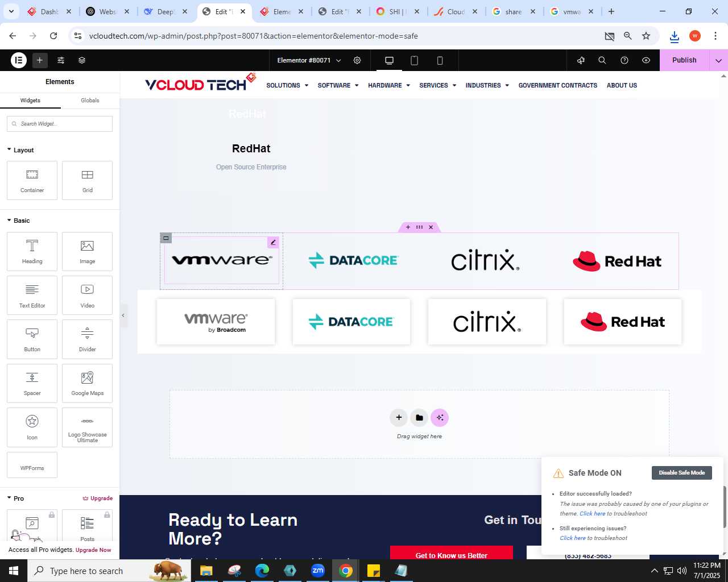
Task: Collapse the Basic section
Action: click(x=18, y=221)
